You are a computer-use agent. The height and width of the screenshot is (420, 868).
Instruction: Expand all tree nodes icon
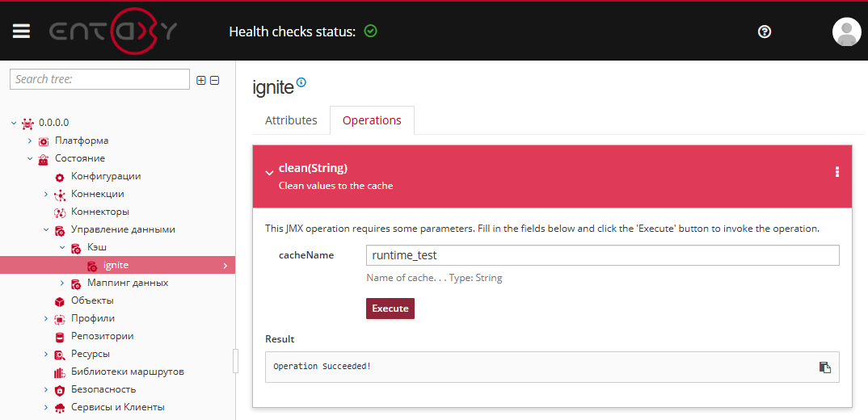(201, 80)
